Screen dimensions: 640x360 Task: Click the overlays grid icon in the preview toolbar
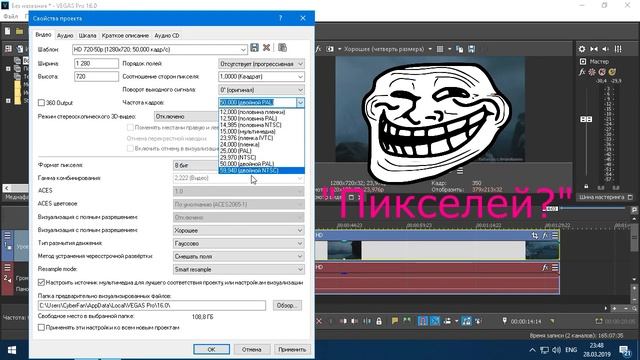440,49
